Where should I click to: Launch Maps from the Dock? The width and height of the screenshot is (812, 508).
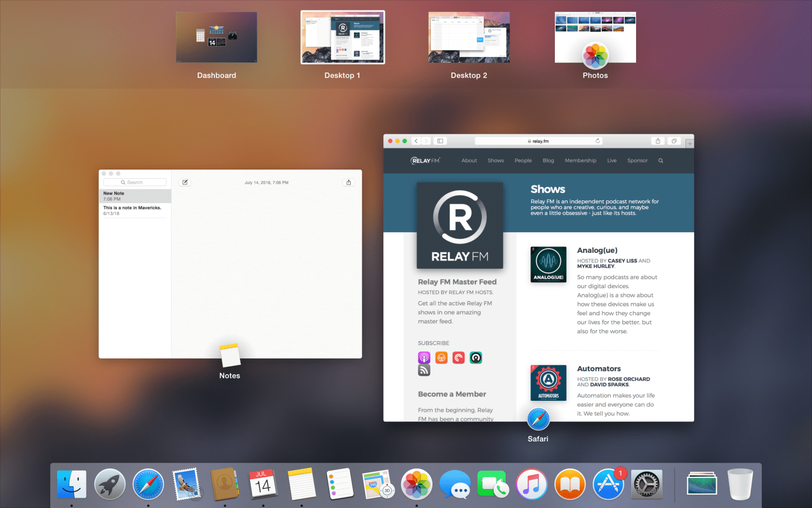pyautogui.click(x=378, y=484)
